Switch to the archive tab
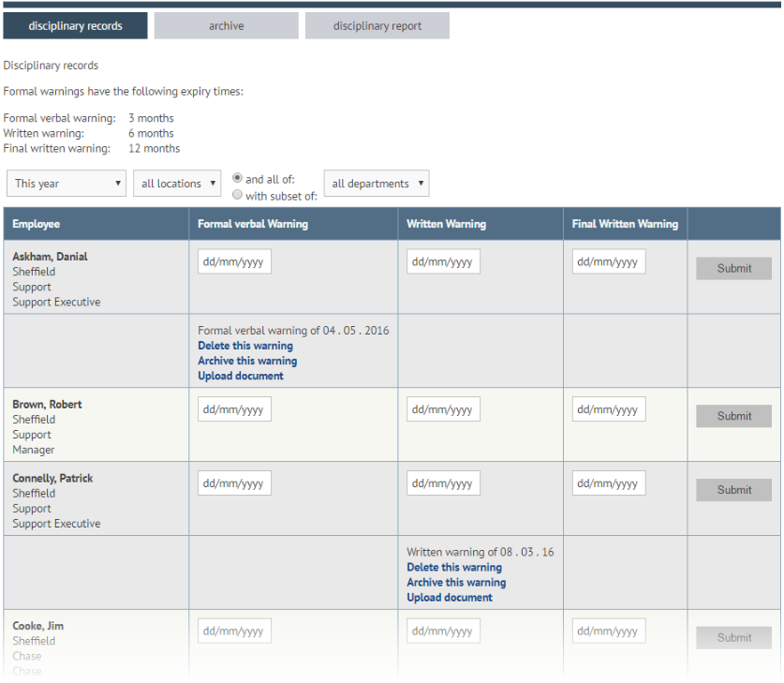 [x=226, y=26]
